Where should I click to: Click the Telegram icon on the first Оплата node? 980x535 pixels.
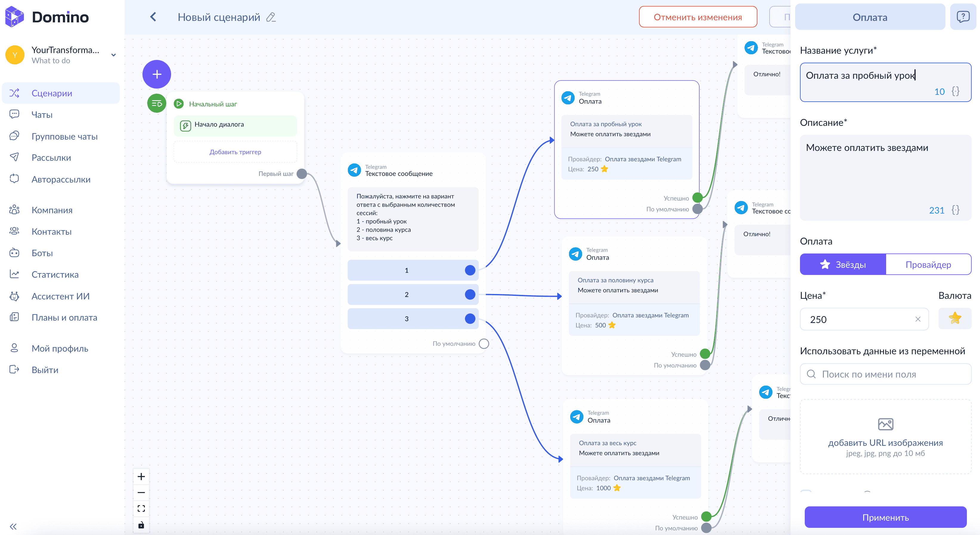click(x=568, y=98)
